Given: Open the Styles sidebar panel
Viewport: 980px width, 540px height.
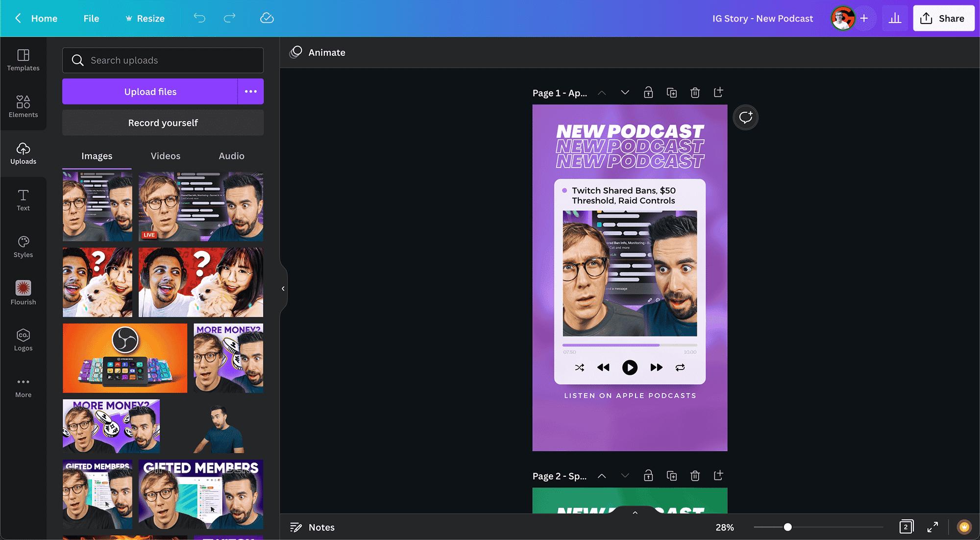Looking at the screenshot, I should (23, 246).
